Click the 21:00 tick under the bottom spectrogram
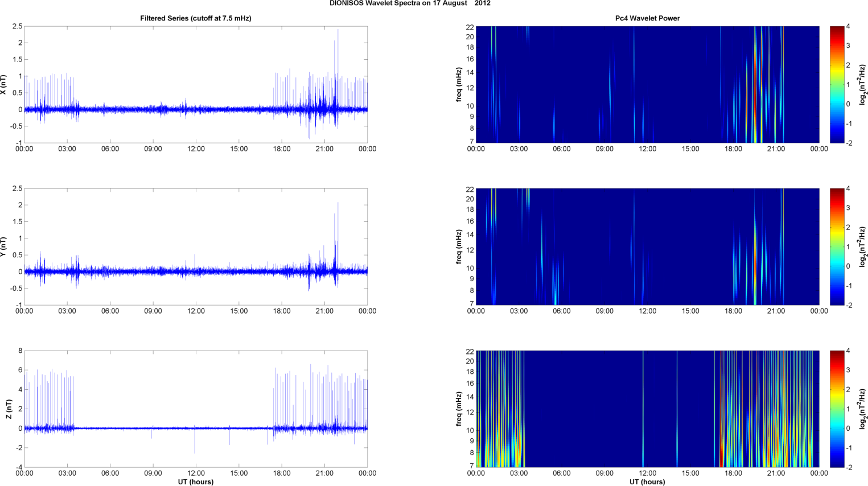Viewport: 868px width, 486px height. [x=776, y=473]
